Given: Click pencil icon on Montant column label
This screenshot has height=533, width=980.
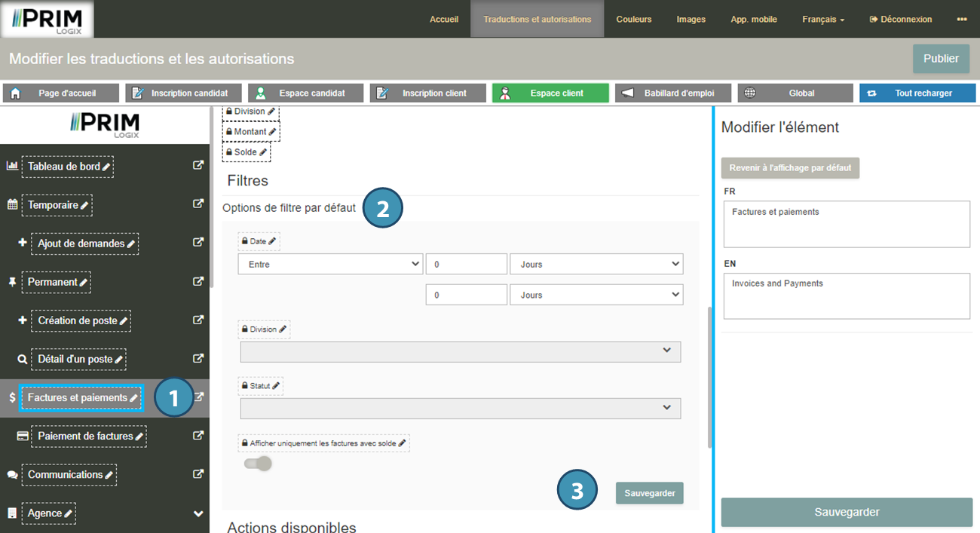Looking at the screenshot, I should [x=272, y=132].
